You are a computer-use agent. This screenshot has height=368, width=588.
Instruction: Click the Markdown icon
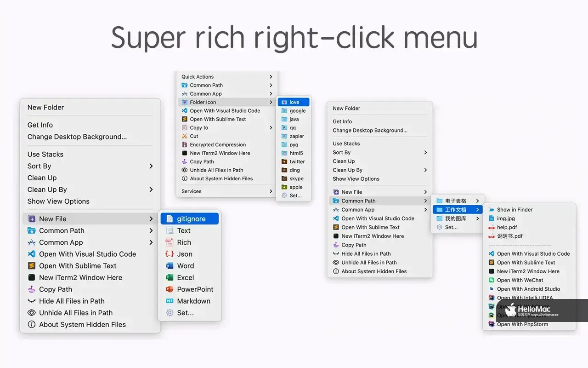pyautogui.click(x=170, y=301)
